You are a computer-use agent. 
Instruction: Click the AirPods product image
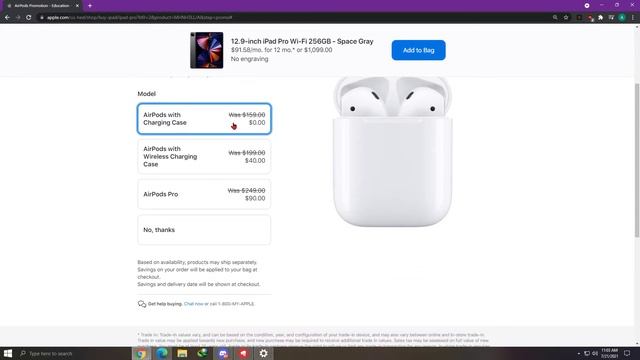click(x=392, y=151)
